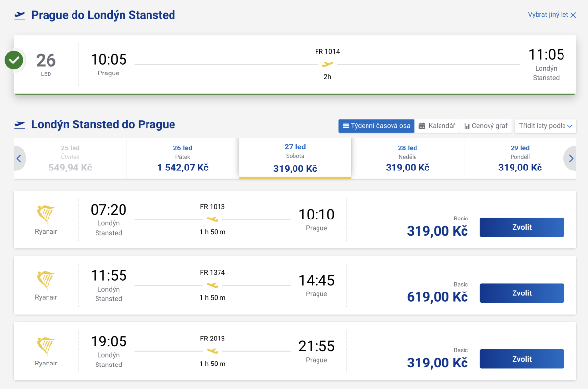Select the 29 led Pondělí date tab

pos(519,158)
